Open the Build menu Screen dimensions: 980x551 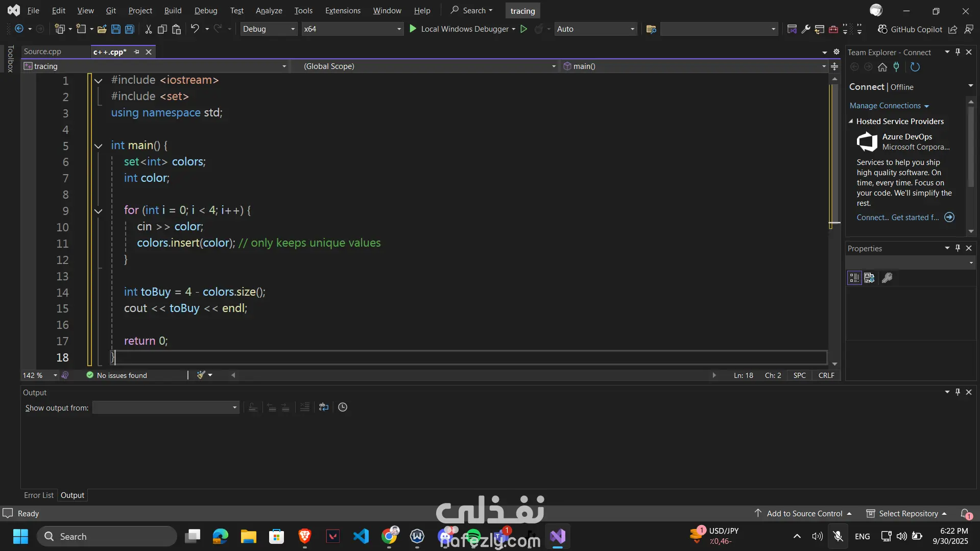pyautogui.click(x=173, y=10)
